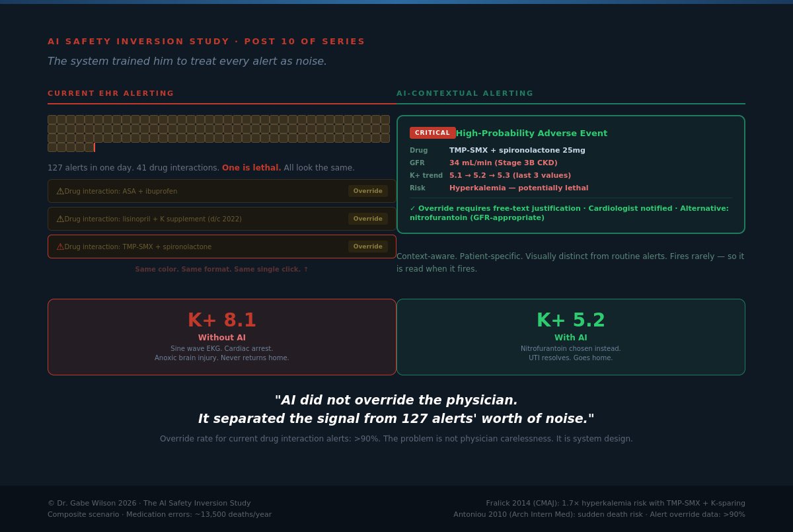The width and height of the screenshot is (793, 532).
Task: Click the 'Drug interaction: TMP-SMX + spironolactone' alert text
Action: (x=138, y=247)
